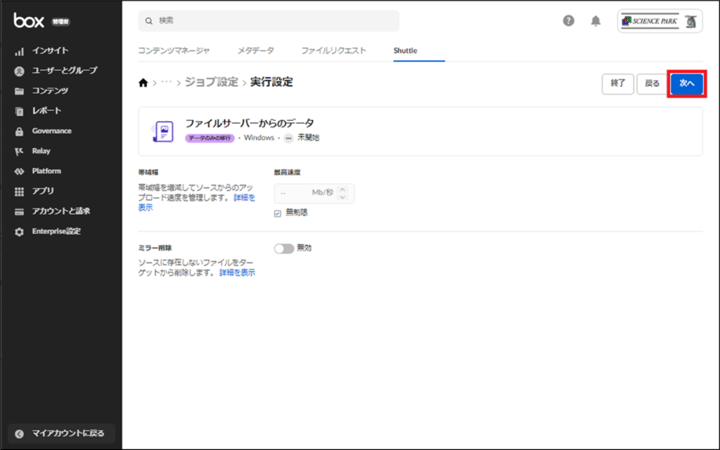Screen dimensions: 720x450
Task: Click the 検索 search field
Action: coord(268,21)
